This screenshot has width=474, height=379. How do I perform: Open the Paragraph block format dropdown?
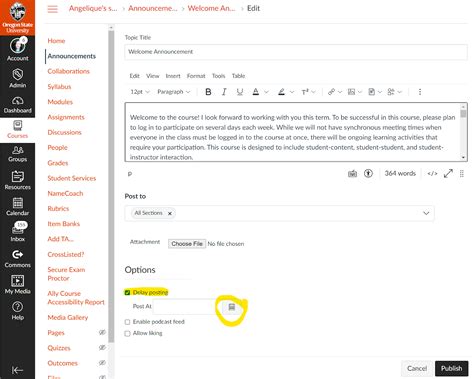tap(173, 92)
